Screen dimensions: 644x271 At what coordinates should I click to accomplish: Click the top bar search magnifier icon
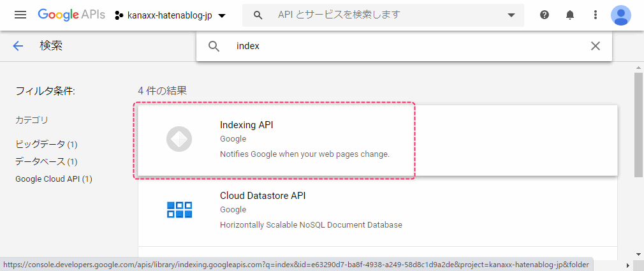(258, 15)
